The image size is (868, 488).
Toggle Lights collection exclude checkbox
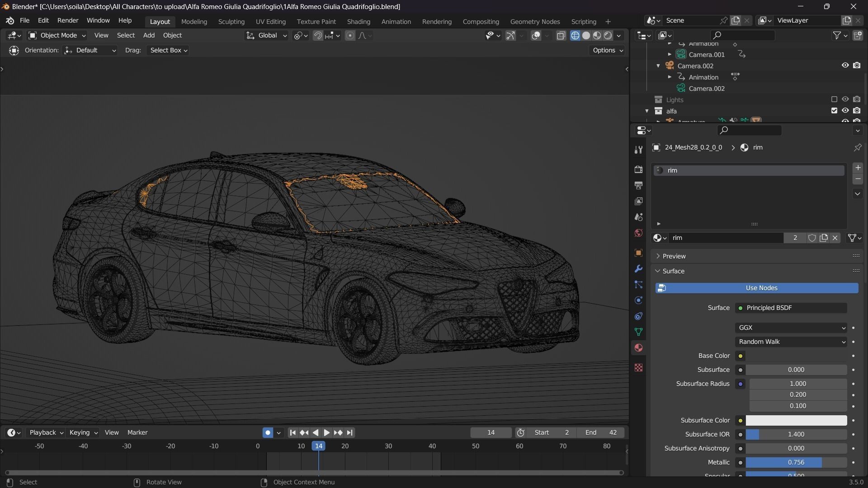pyautogui.click(x=834, y=99)
